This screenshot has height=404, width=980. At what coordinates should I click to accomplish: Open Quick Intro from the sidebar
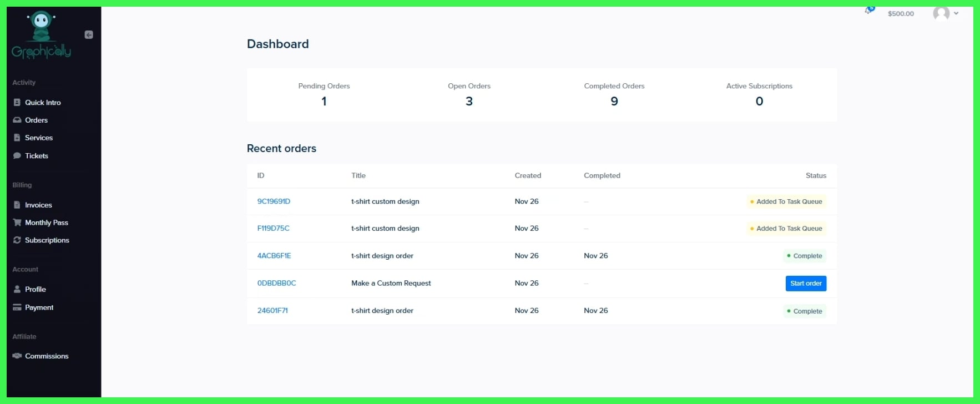tap(43, 103)
